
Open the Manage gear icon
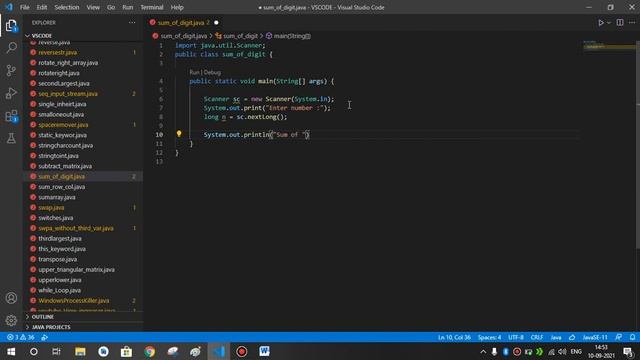coord(11,320)
